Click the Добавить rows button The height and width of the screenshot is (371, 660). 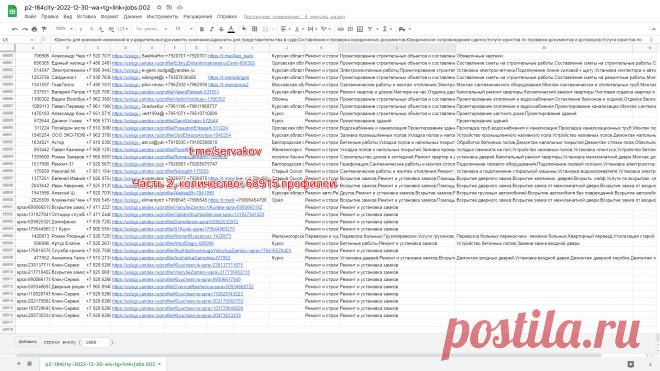click(28, 342)
